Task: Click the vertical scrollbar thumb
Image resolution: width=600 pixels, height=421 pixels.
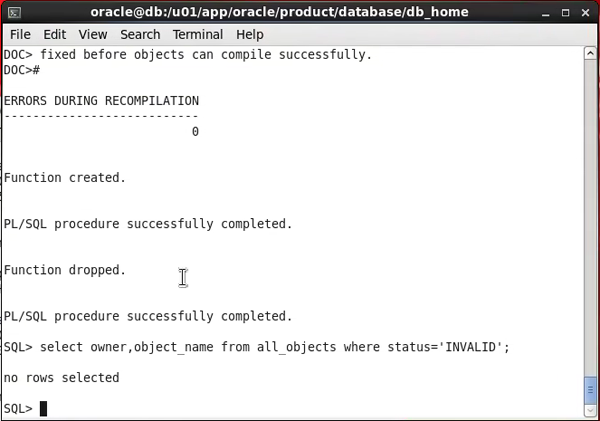Action: 590,390
